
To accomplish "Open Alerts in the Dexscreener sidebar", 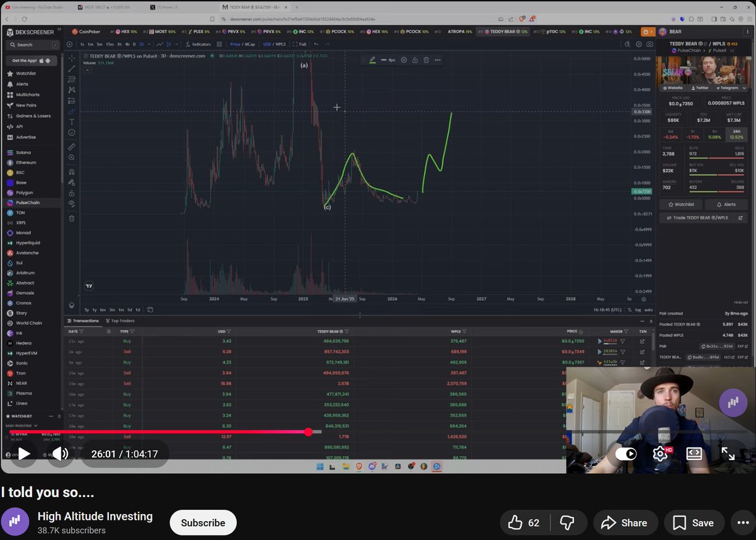I will 22,84.
